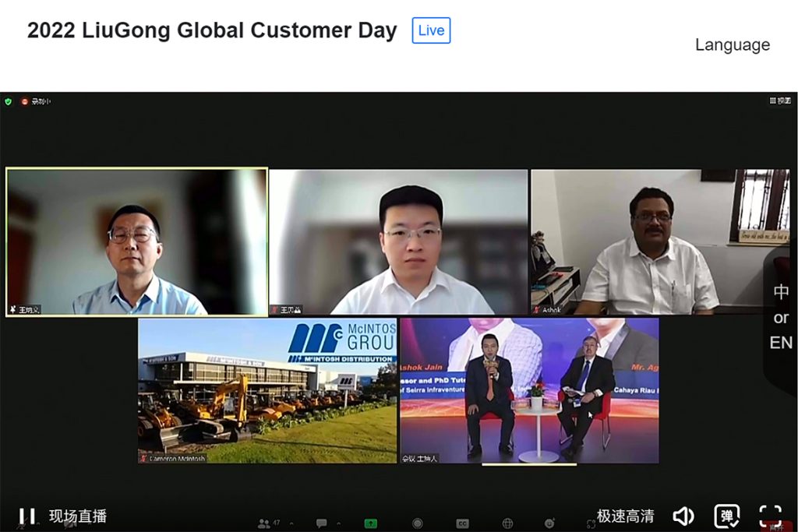Click the fullscreen icon in bottom-right corner
The image size is (798, 532).
pyautogui.click(x=771, y=516)
